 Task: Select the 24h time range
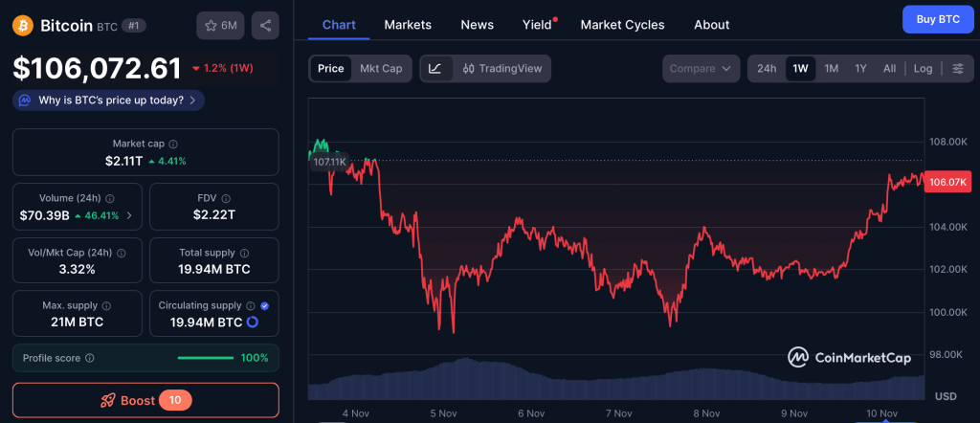click(x=767, y=69)
